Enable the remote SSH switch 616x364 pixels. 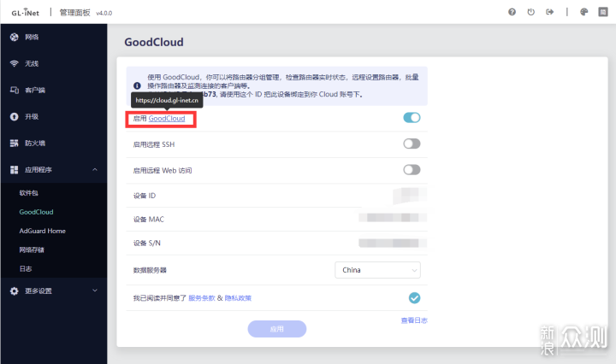[x=412, y=144]
